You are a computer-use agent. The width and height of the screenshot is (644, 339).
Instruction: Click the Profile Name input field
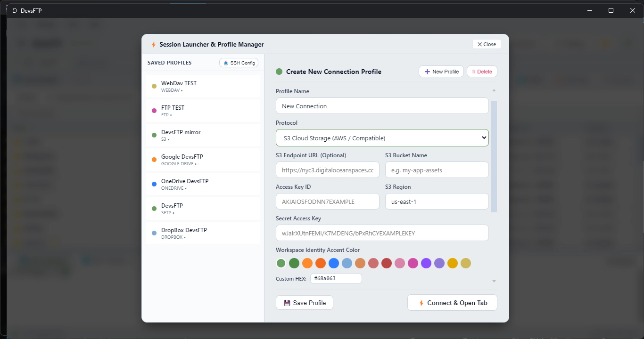[382, 106]
